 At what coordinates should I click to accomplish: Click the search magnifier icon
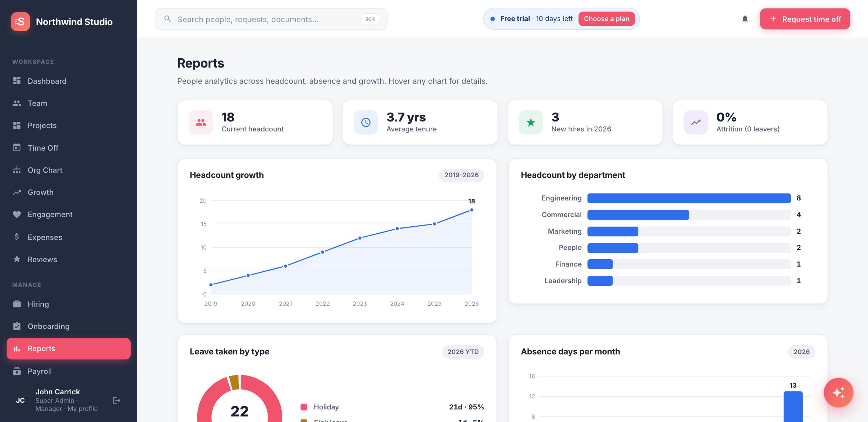[x=168, y=19]
